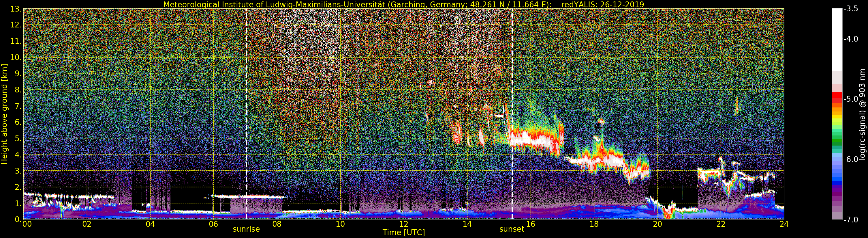The width and height of the screenshot is (868, 238).
Task: Click the height axis tick label 11
Action: (x=16, y=42)
